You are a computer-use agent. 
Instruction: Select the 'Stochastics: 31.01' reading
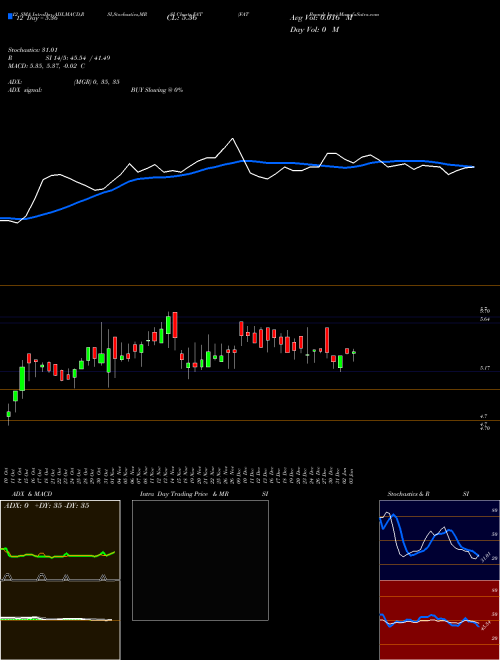tap(32, 50)
